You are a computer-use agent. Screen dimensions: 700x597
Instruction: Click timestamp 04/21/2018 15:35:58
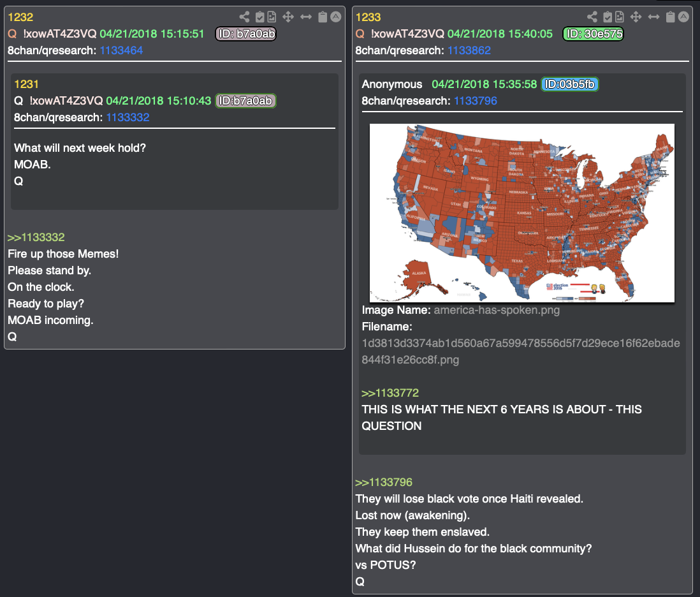click(485, 84)
